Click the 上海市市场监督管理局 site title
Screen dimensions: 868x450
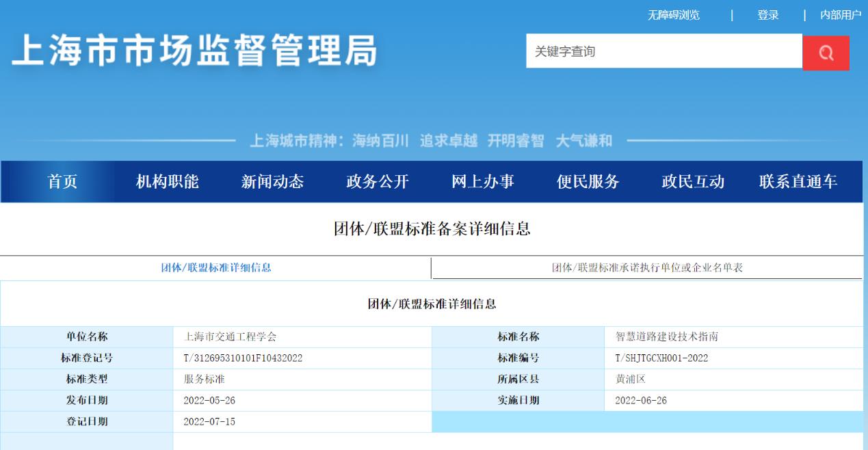[x=194, y=52]
